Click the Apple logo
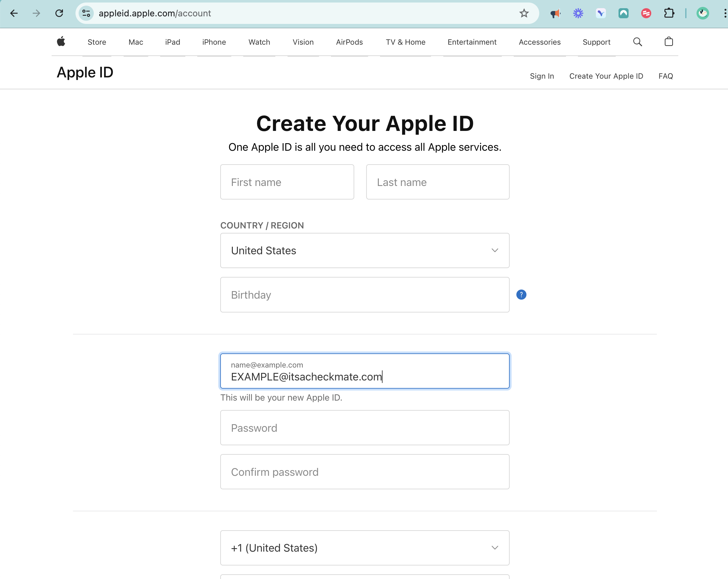Screen dimensions: 728x579 point(61,42)
